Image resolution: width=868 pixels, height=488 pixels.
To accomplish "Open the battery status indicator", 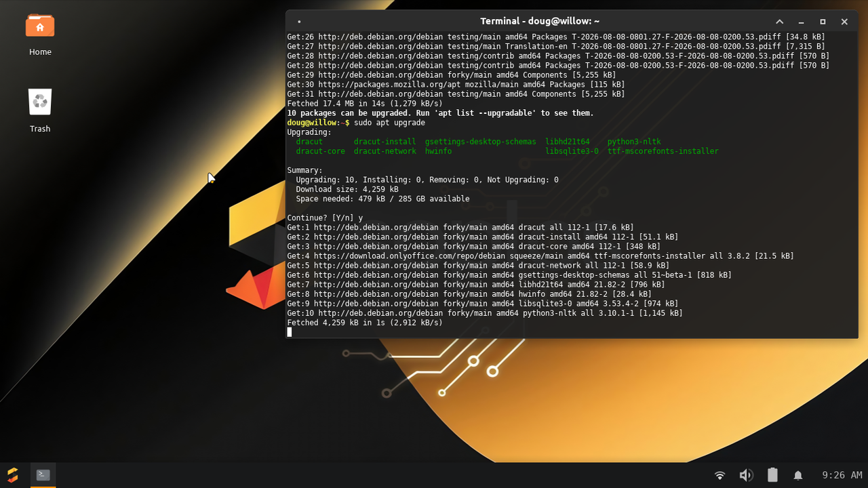I will click(x=772, y=475).
